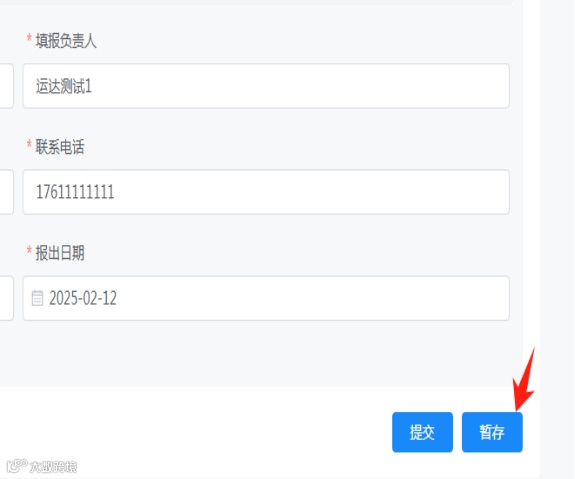The image size is (575, 479).
Task: Click the calendar icon in the 报出日期 field
Action: click(37, 298)
